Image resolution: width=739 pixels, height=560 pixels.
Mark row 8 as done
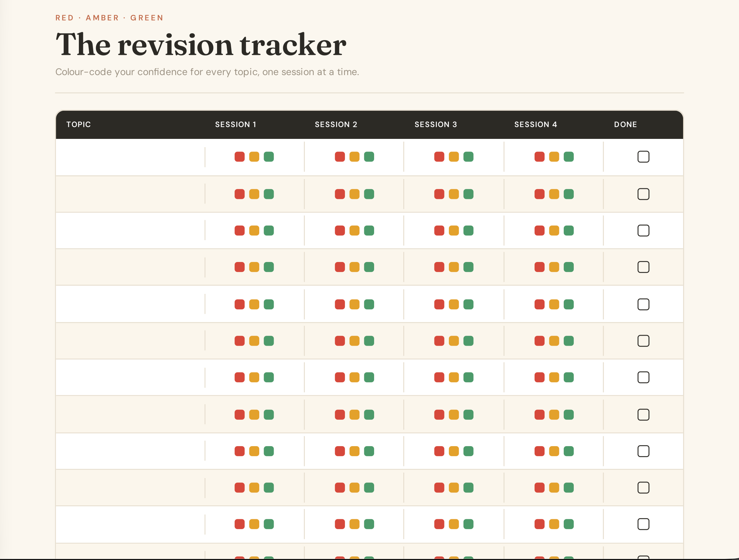coord(643,415)
